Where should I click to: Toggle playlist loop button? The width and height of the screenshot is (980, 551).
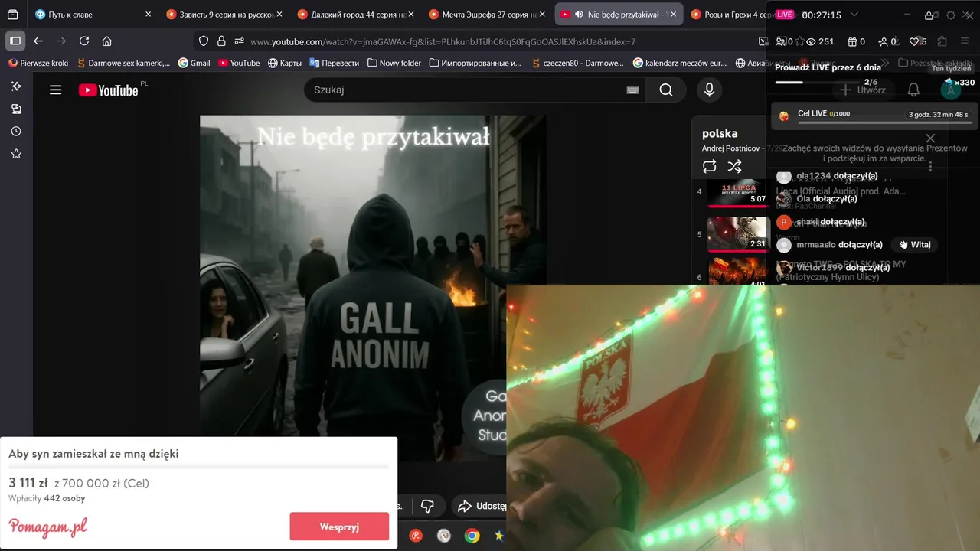[x=709, y=167]
